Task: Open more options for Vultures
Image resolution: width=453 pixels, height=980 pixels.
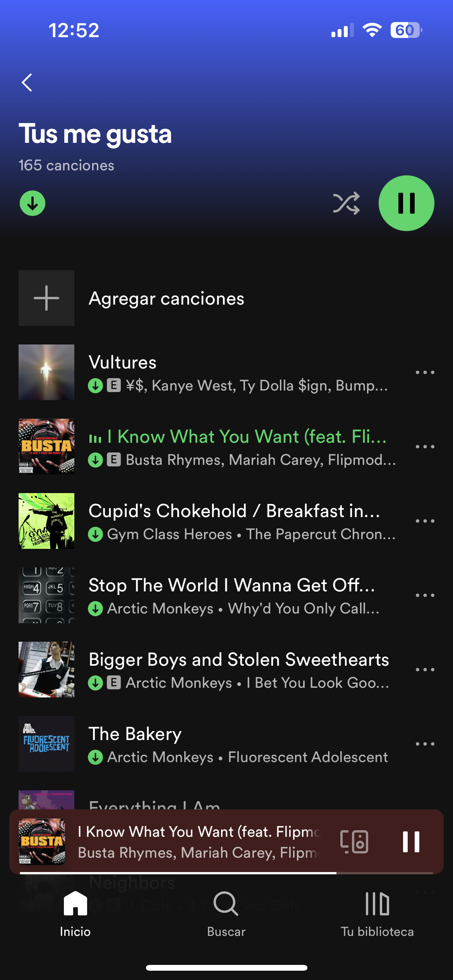Action: pyautogui.click(x=425, y=372)
